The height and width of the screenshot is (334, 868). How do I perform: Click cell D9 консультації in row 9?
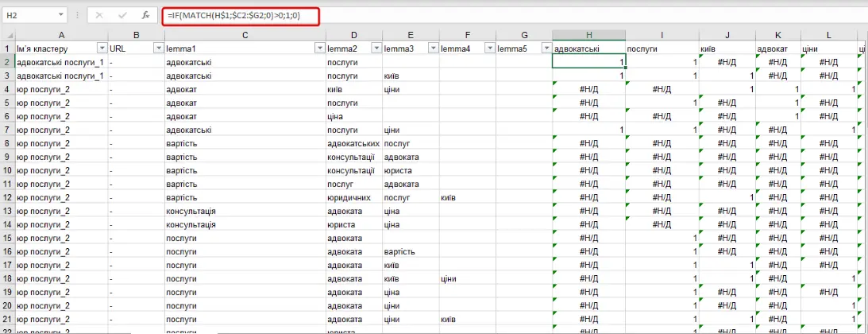click(x=353, y=157)
